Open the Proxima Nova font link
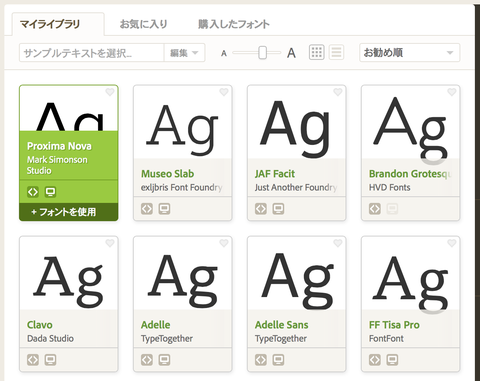The height and width of the screenshot is (381, 480). (59, 146)
